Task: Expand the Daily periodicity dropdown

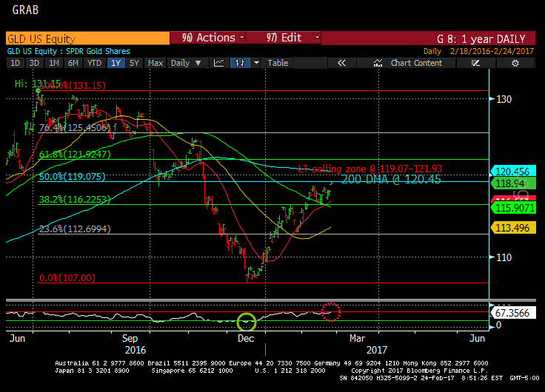Action: 187,63
